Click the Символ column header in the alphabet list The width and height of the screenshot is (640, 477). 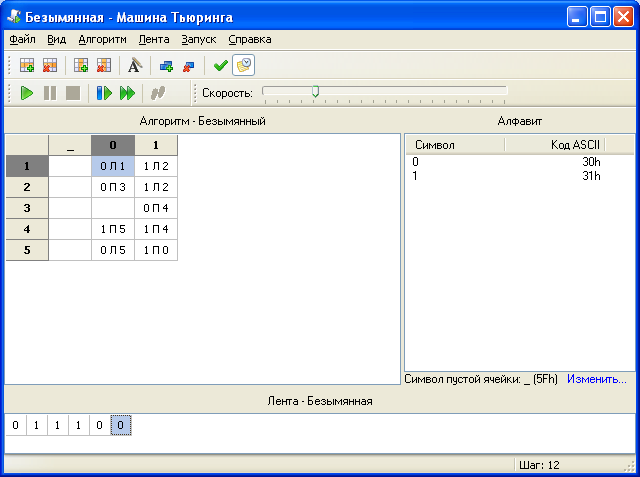(x=455, y=145)
